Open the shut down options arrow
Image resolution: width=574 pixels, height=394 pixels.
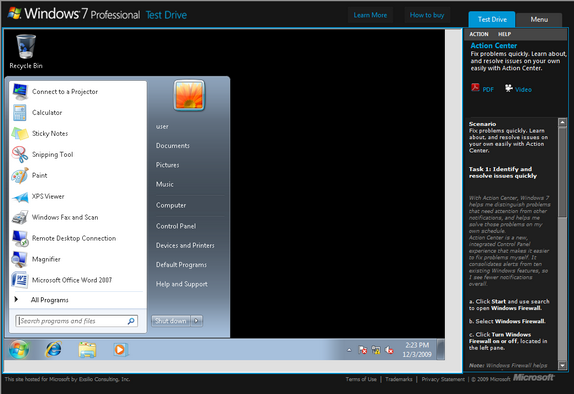coord(197,321)
